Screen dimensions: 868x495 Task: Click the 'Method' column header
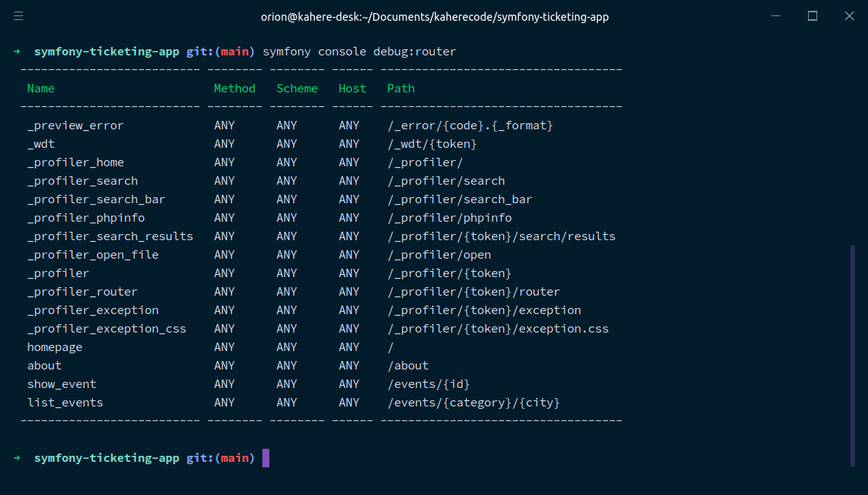click(x=235, y=89)
